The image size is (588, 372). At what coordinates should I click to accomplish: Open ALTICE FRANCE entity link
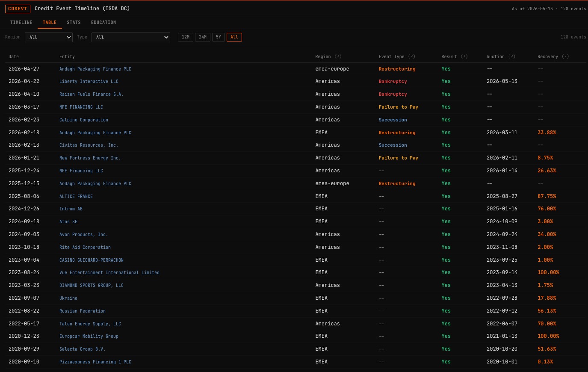76,196
